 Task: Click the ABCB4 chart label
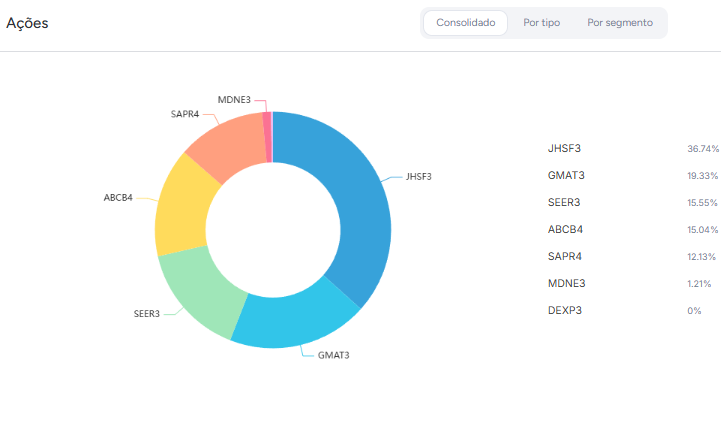pos(118,198)
